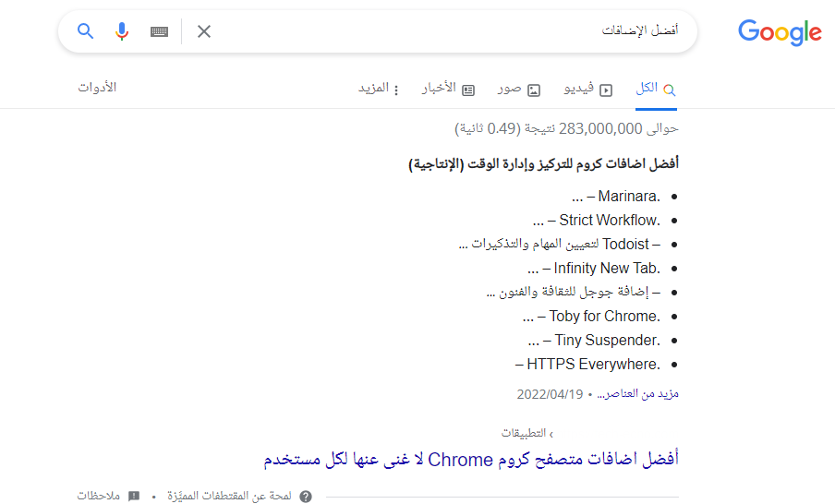Click the مزيد من العناصر link

[x=638, y=394]
